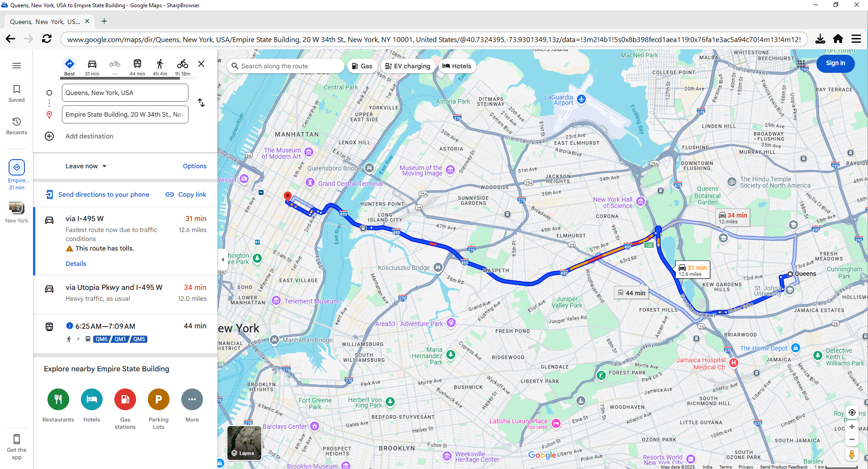
Task: Zoom in on the map
Action: (852, 427)
